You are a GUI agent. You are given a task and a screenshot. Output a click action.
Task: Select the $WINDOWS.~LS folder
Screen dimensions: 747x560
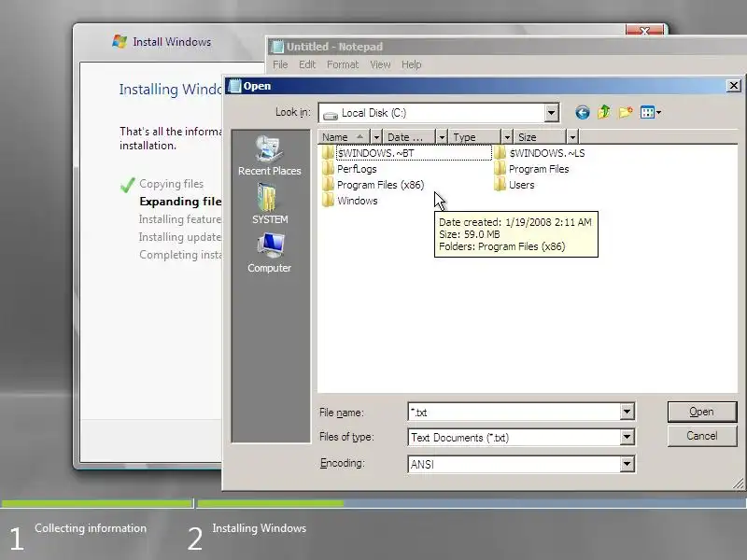tap(540, 153)
